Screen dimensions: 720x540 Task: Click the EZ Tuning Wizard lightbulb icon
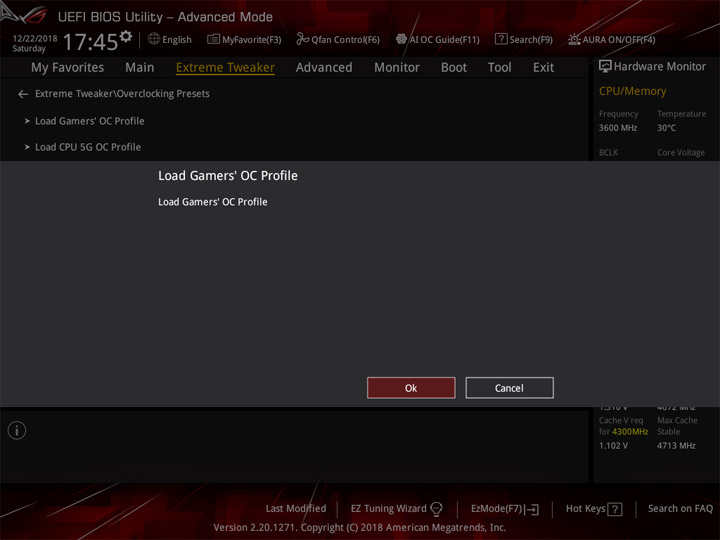[x=436, y=509]
